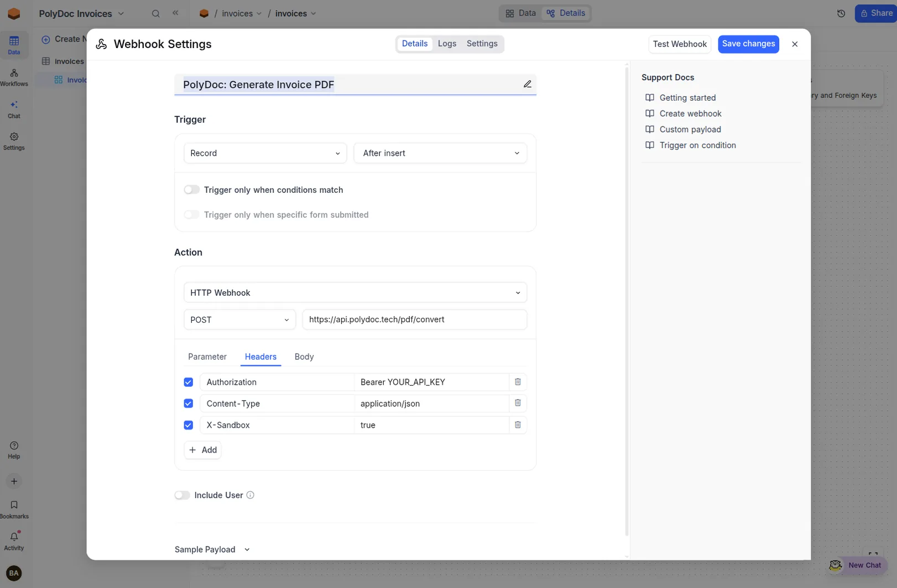Open the Data sidebar icon

pos(14,45)
